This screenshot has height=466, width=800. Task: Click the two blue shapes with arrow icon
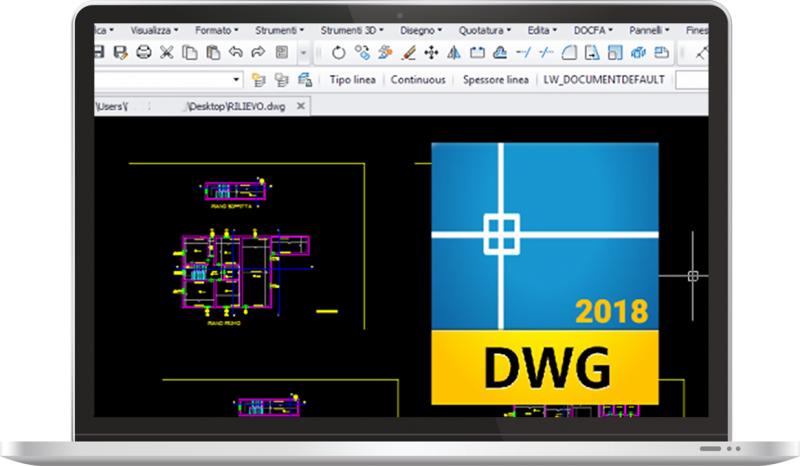pyautogui.click(x=362, y=53)
